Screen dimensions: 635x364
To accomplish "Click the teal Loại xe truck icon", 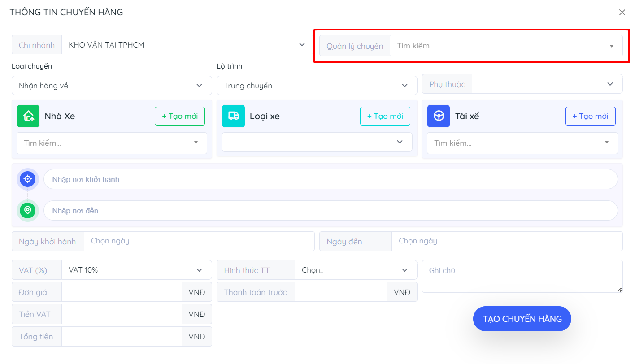I will click(233, 116).
